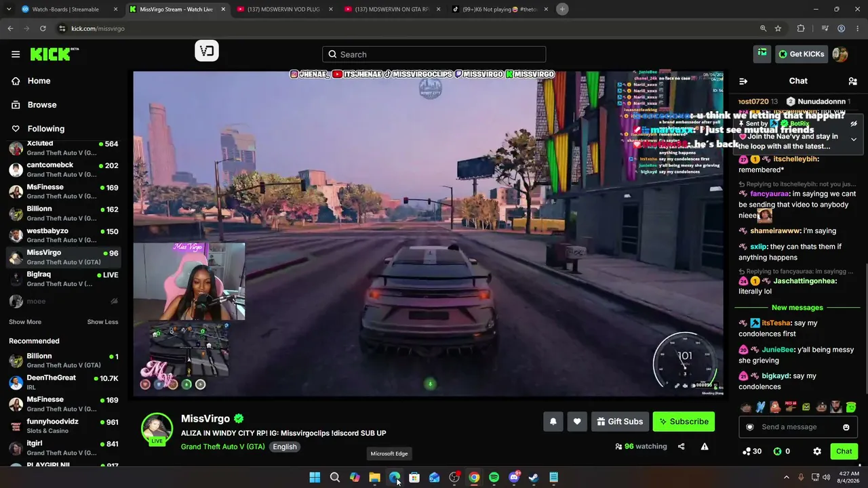
Task: View the KICKs balance showing 0
Action: (x=782, y=451)
